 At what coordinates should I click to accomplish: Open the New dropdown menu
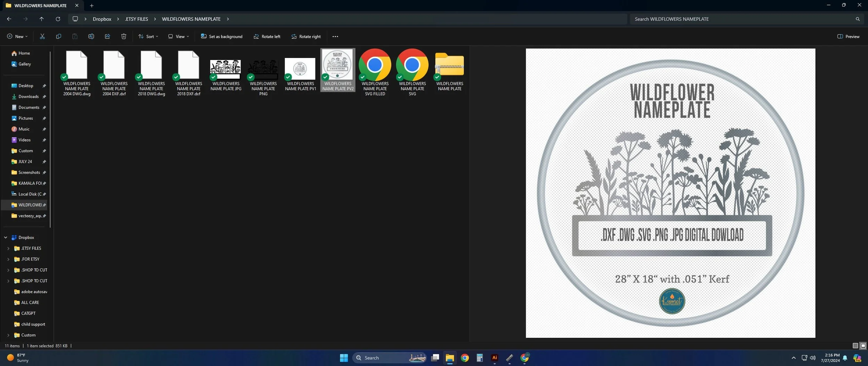[x=17, y=36]
